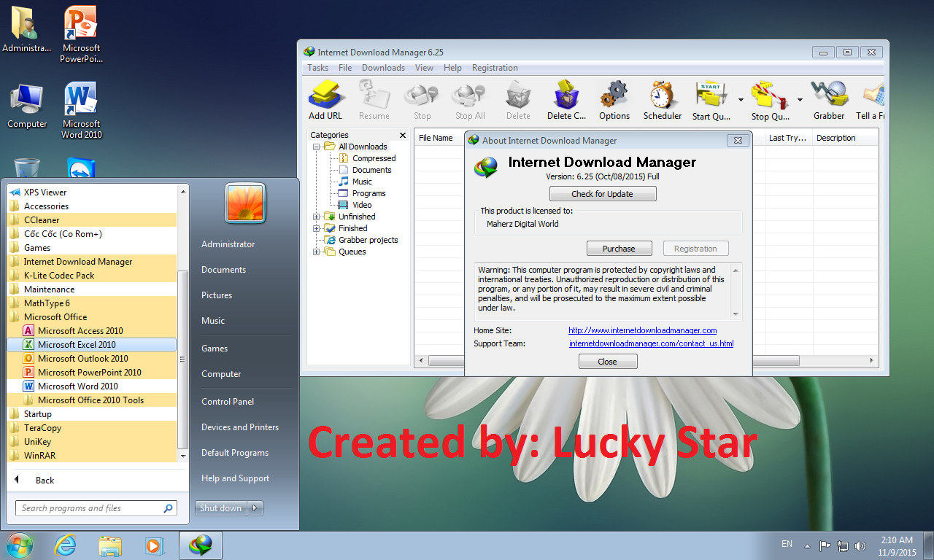
Task: Open Internet Explorer from the taskbar
Action: click(x=66, y=545)
